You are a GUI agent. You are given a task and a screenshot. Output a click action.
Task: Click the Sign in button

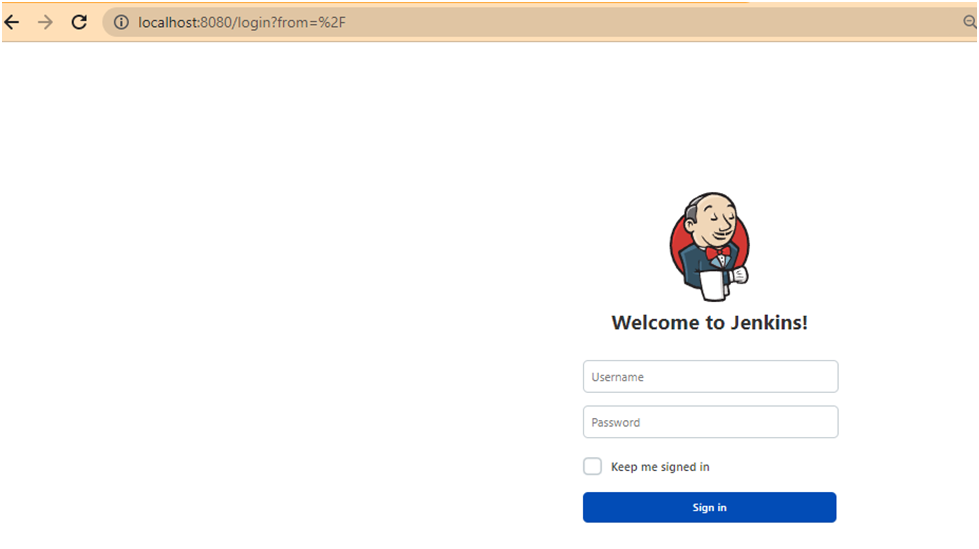click(x=709, y=507)
